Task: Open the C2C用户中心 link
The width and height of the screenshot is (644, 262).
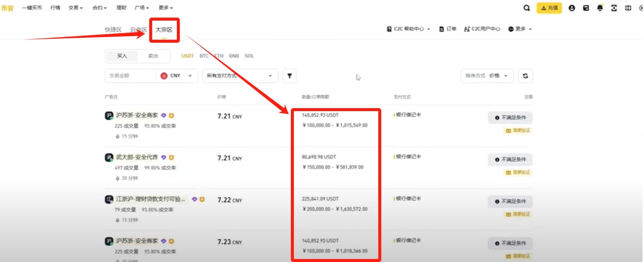Action: 482,29
